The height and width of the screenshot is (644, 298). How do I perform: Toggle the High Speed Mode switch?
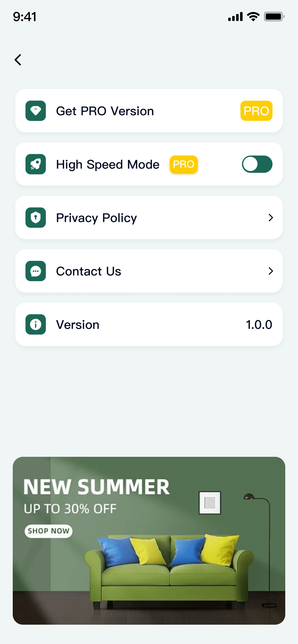click(257, 164)
